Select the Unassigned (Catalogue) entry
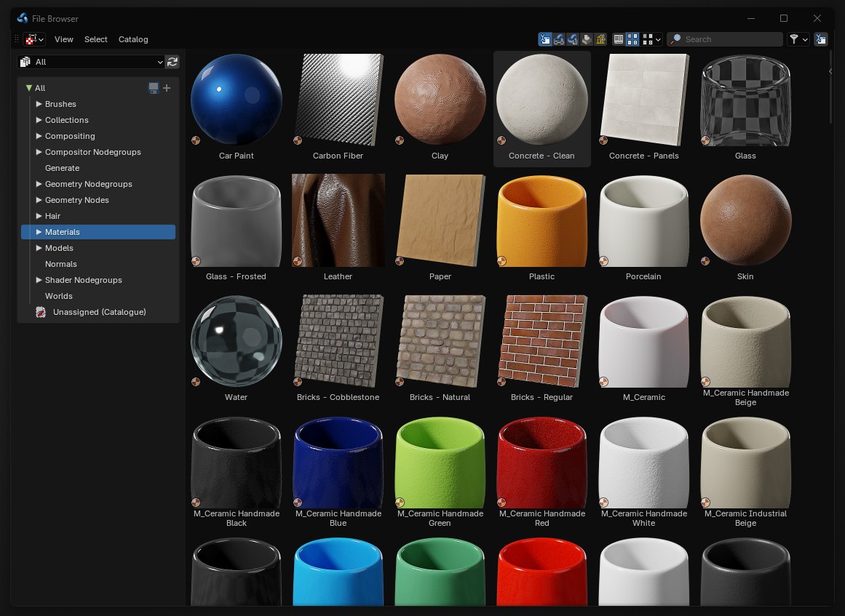The width and height of the screenshot is (845, 616). point(98,312)
